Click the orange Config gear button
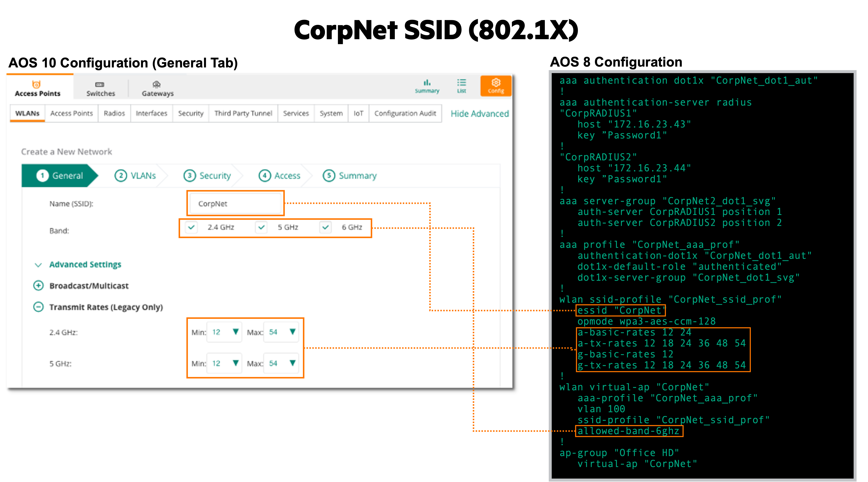 click(496, 86)
